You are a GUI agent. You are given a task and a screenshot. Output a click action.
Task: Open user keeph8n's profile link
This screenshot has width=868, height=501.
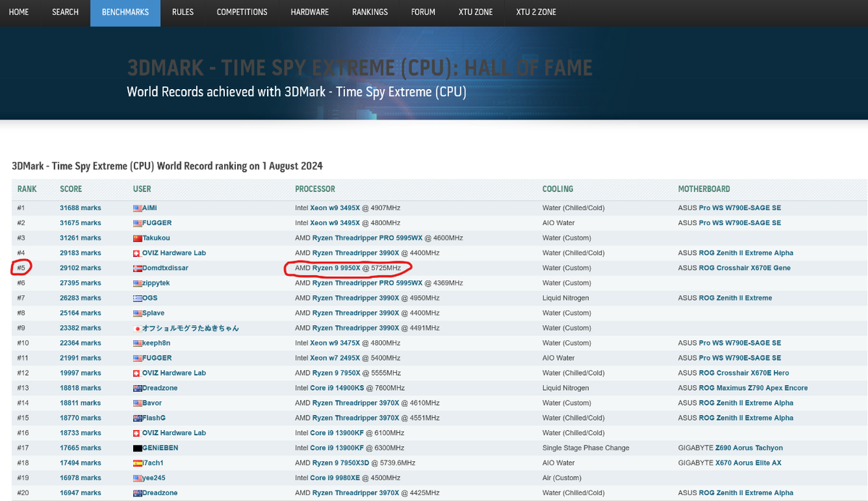click(156, 343)
